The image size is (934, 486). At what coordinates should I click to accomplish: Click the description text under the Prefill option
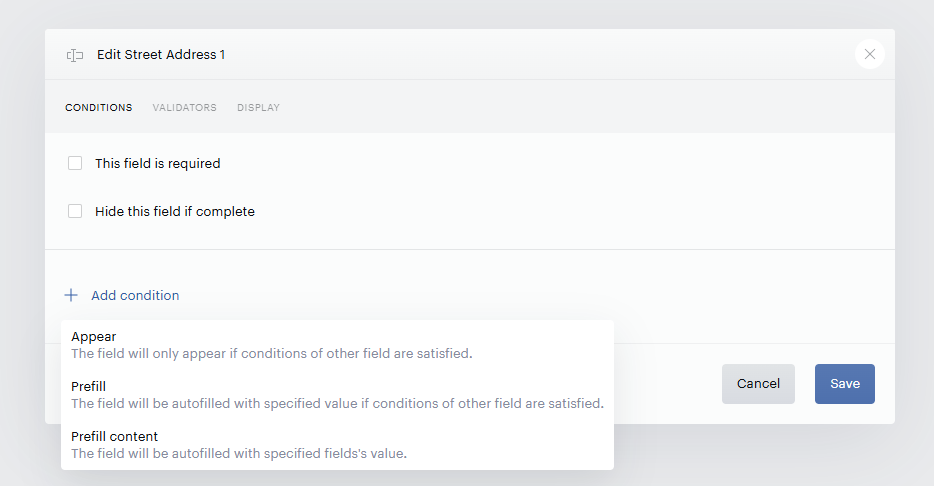coord(338,404)
